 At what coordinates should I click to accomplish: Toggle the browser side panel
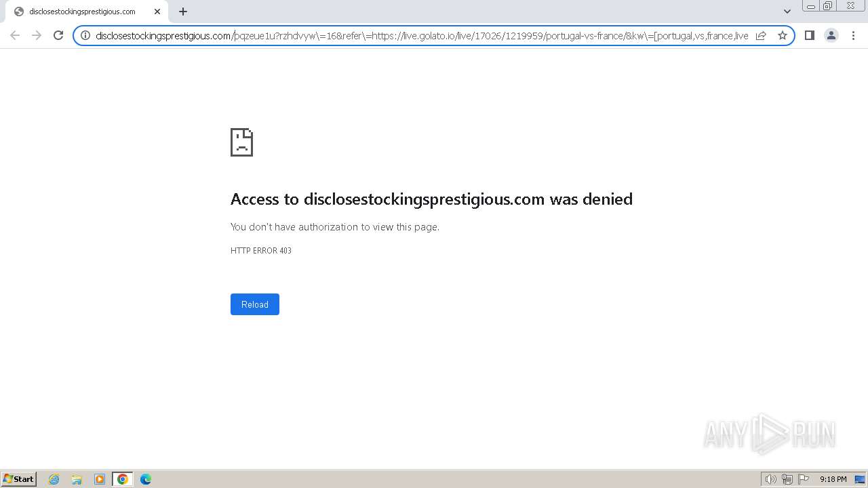(809, 35)
